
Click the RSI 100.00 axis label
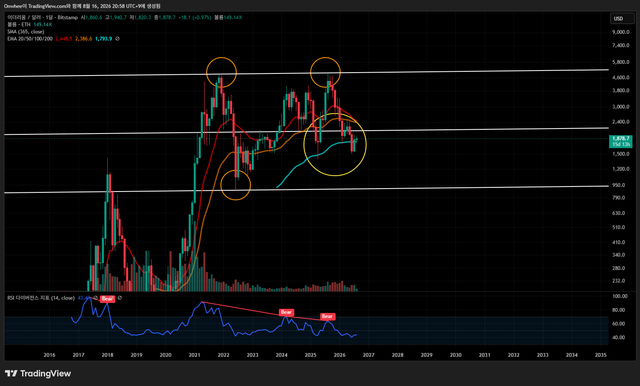[620, 296]
